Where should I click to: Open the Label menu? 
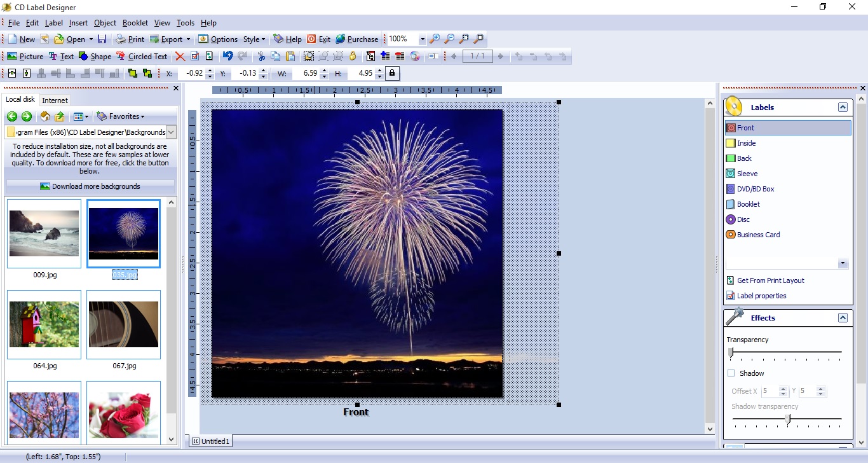coord(54,22)
